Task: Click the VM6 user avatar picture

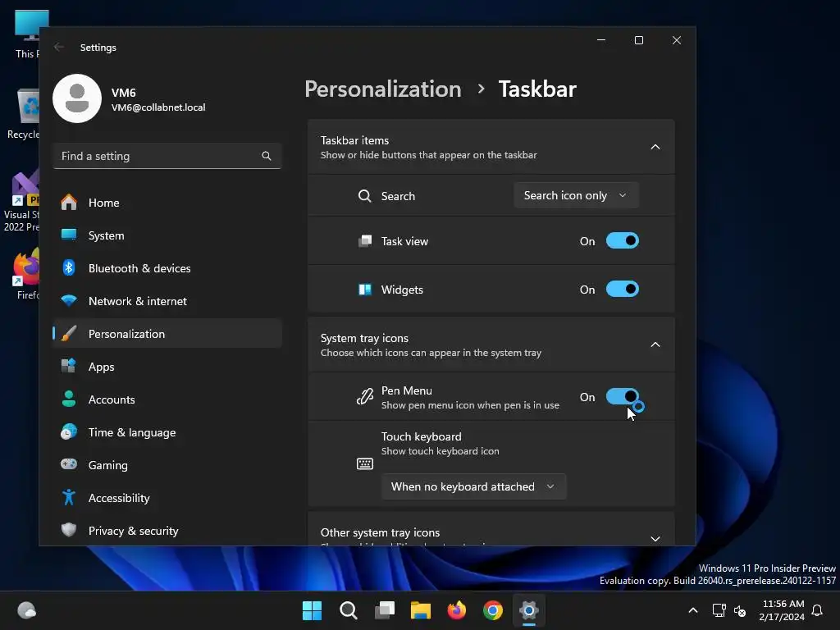Action: [77, 98]
